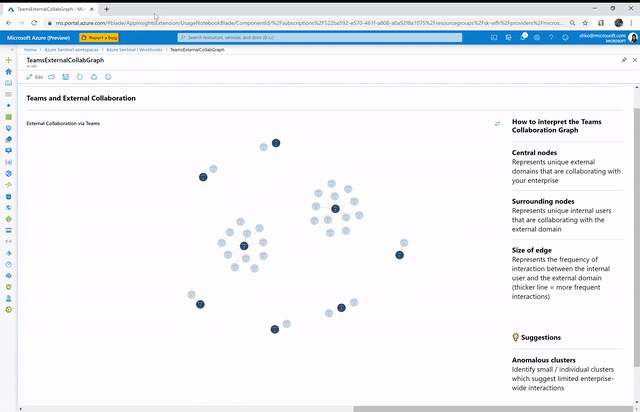
Task: Click the 'Size of edge' heading text
Action: click(x=531, y=250)
